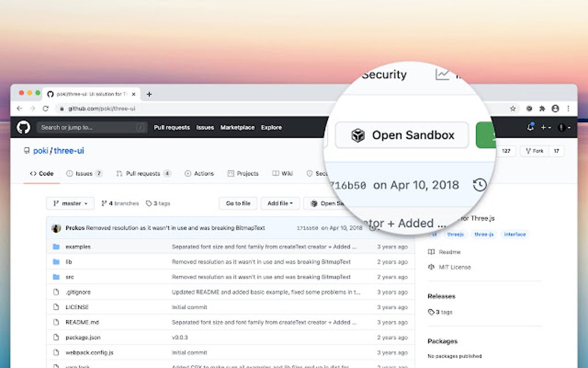Click the src folder icon

(56, 277)
